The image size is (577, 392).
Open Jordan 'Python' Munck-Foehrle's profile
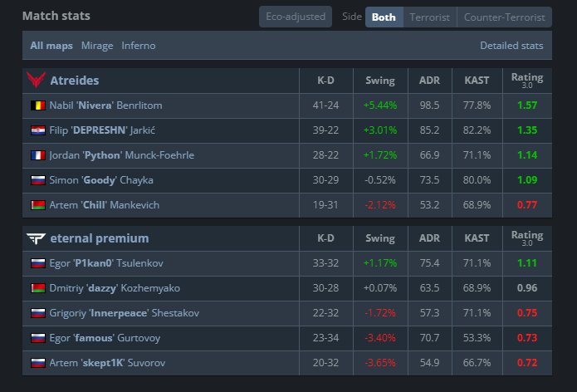tap(122, 155)
